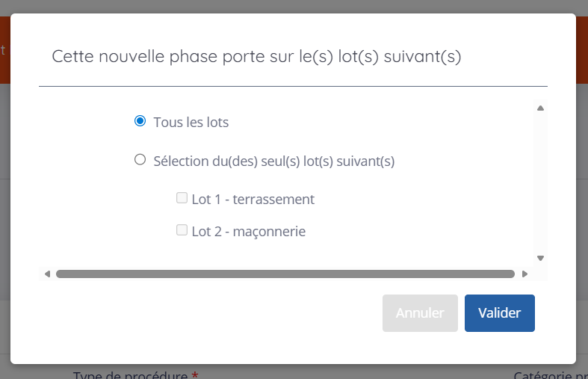588x379 pixels.
Task: Click the vertical scrollbar up arrow
Action: [x=540, y=108]
